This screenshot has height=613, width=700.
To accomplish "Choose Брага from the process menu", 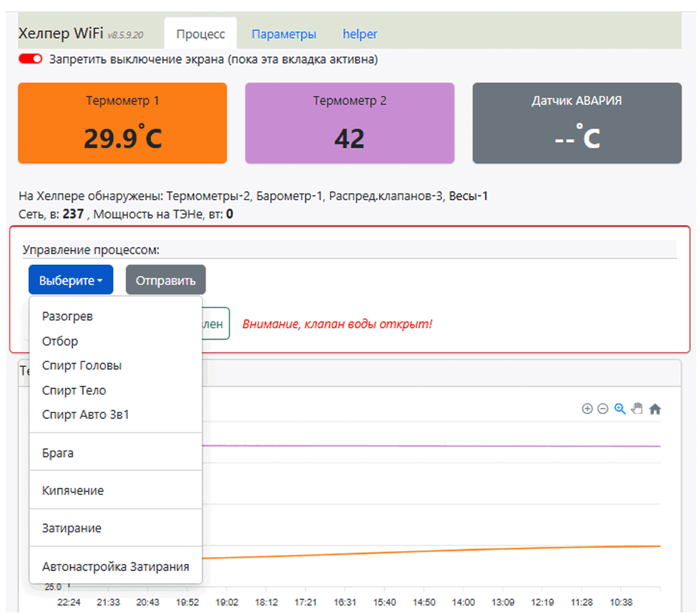I will click(58, 453).
